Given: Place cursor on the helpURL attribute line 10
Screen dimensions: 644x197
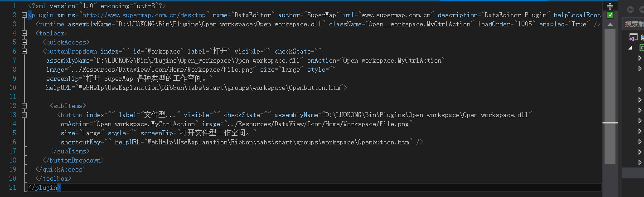Looking at the screenshot, I should [x=196, y=88].
